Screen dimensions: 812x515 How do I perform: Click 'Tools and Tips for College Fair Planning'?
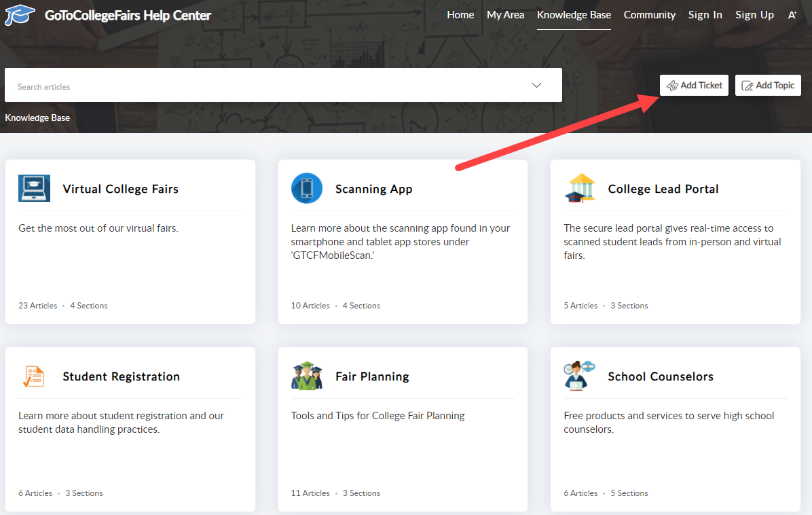[x=378, y=416]
